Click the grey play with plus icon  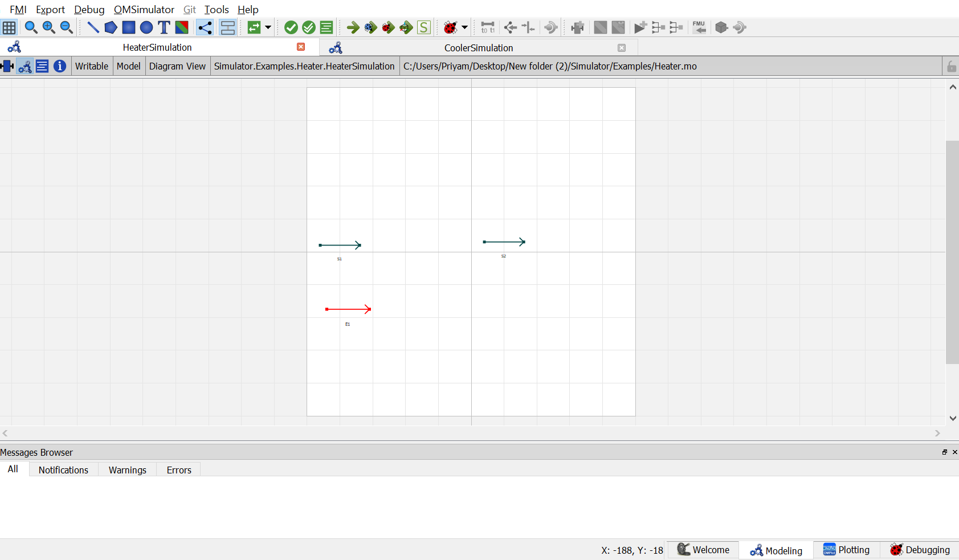coord(640,27)
